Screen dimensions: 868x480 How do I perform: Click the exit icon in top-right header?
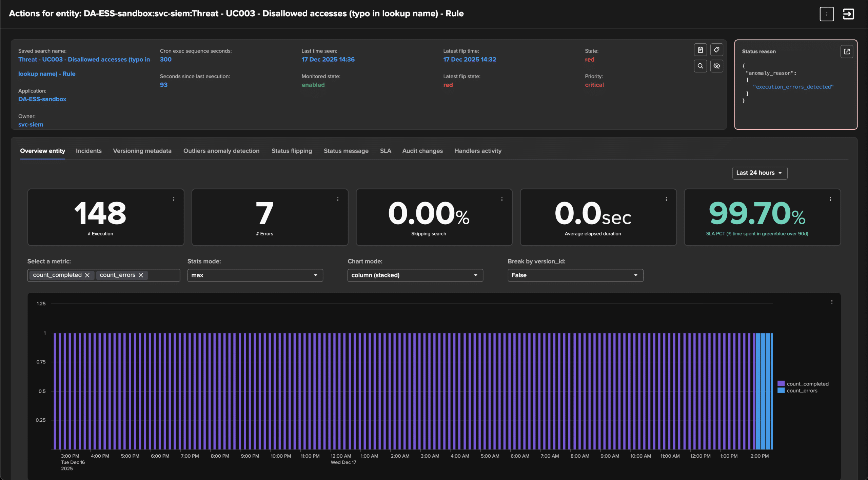point(848,14)
